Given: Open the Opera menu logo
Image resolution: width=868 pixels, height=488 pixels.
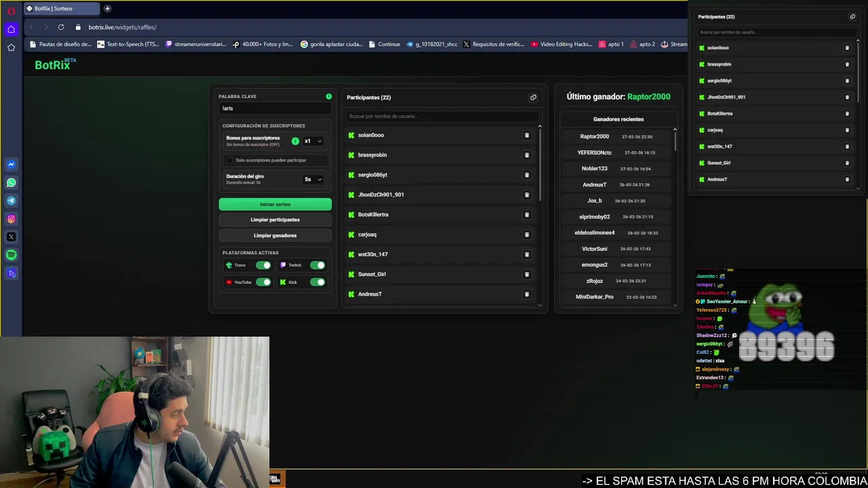Looking at the screenshot, I should pyautogui.click(x=12, y=11).
